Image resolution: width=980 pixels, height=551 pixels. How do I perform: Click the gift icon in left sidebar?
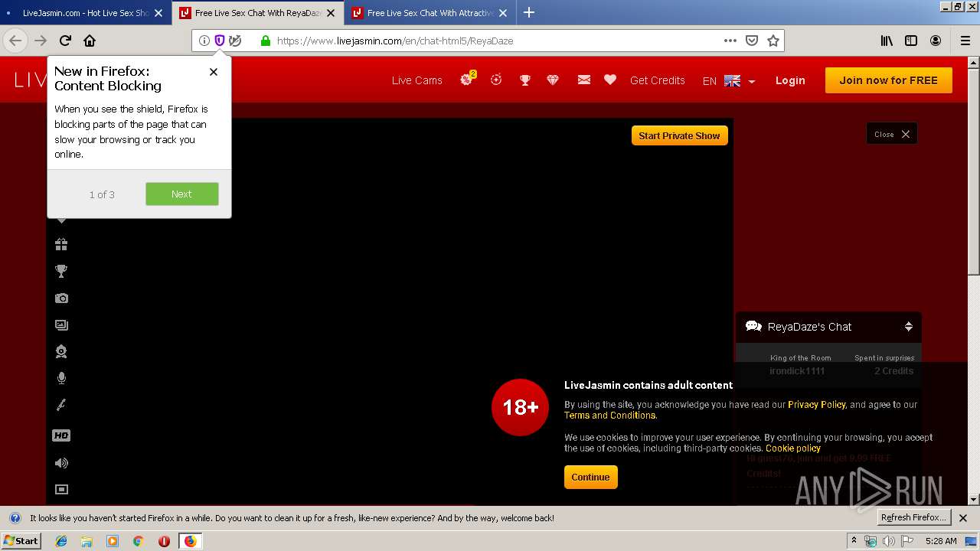coord(61,244)
